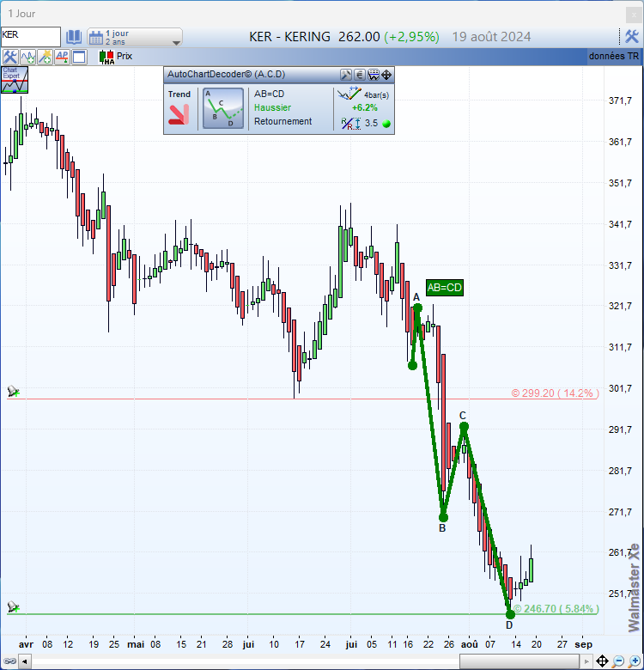Image resolution: width=644 pixels, height=670 pixels.
Task: Focus the KER ticker input field
Action: [x=31, y=36]
